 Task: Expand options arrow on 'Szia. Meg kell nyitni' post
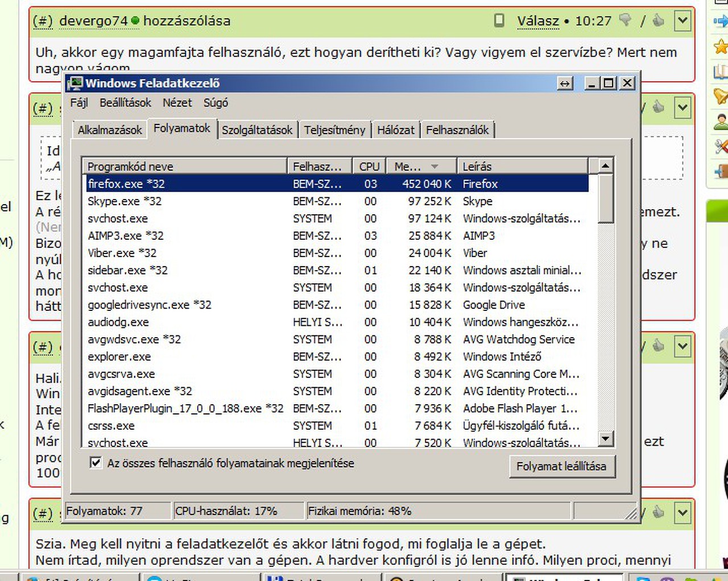[x=682, y=513]
